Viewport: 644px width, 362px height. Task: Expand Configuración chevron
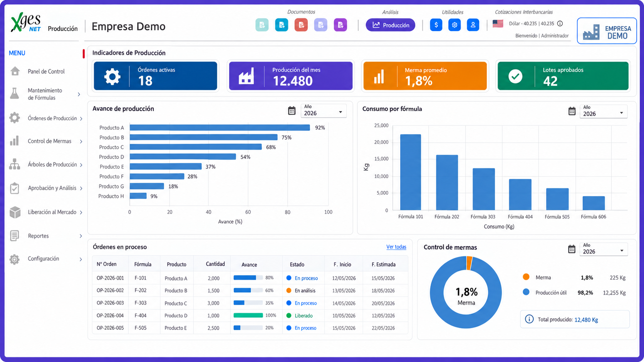(x=81, y=259)
